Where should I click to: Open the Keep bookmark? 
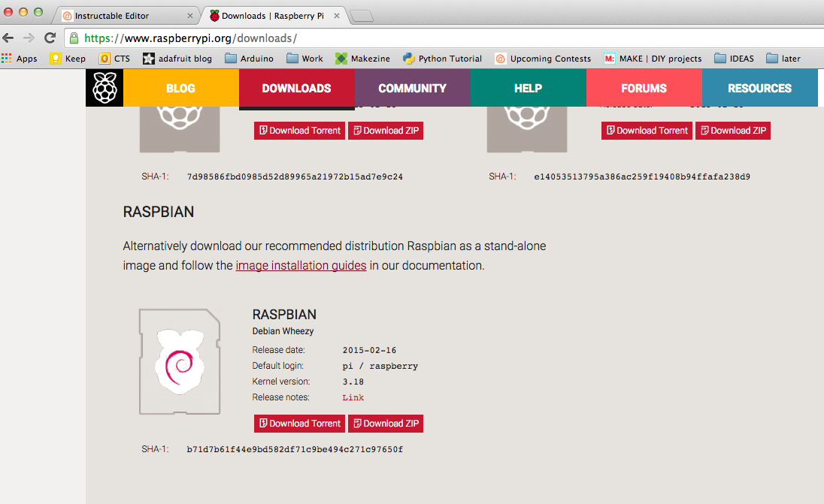point(68,59)
